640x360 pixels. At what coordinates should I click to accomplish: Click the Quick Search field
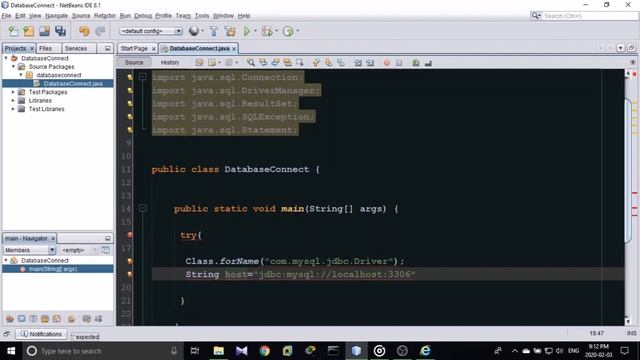pyautogui.click(x=590, y=16)
